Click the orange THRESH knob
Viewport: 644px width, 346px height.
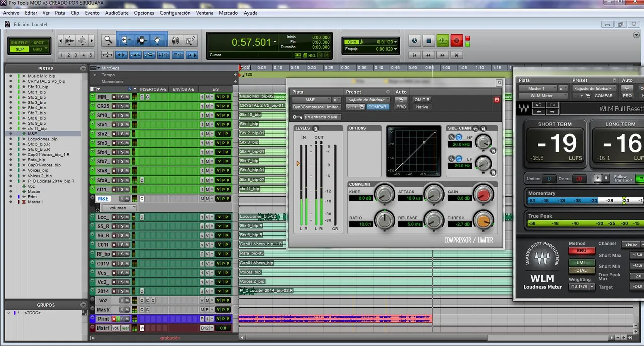pos(484,221)
